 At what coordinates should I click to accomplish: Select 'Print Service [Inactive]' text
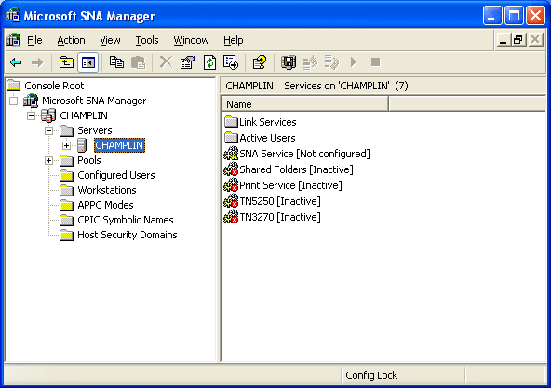(x=290, y=185)
